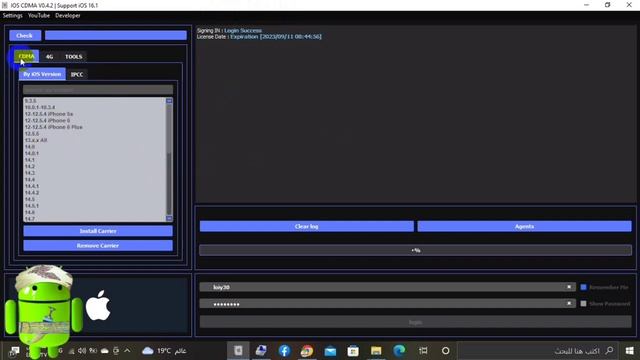The height and width of the screenshot is (360, 640).
Task: Select version 10.0.1-10.3.4 in list
Action: (x=40, y=107)
